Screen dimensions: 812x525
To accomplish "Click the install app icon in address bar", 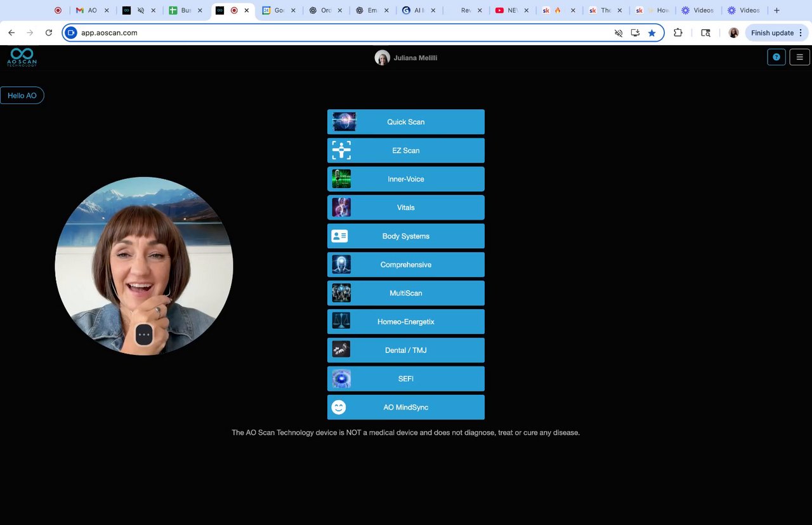I will (x=635, y=33).
